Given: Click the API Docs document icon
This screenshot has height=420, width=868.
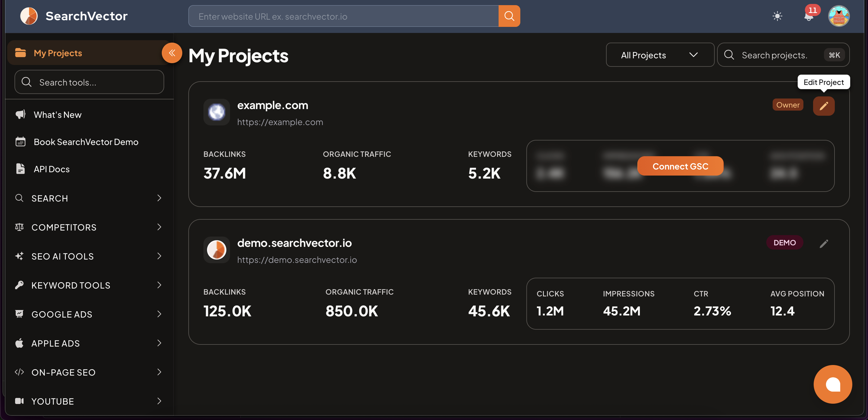Looking at the screenshot, I should pyautogui.click(x=21, y=168).
